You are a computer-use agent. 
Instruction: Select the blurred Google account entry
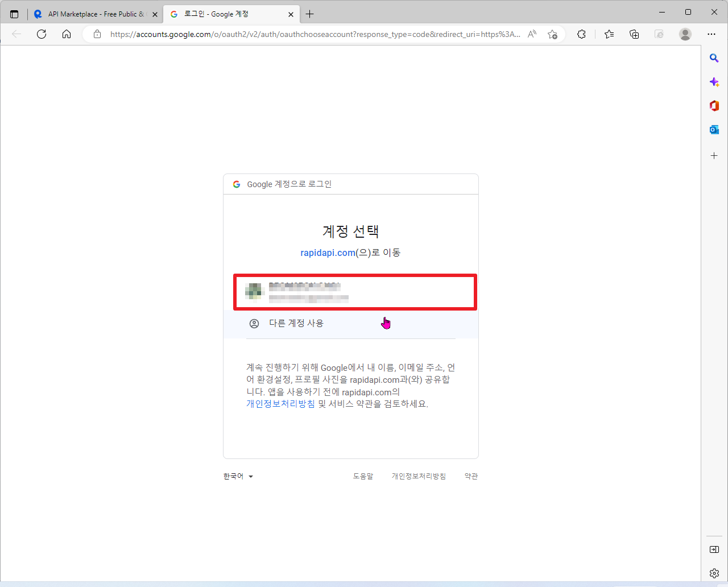point(355,292)
